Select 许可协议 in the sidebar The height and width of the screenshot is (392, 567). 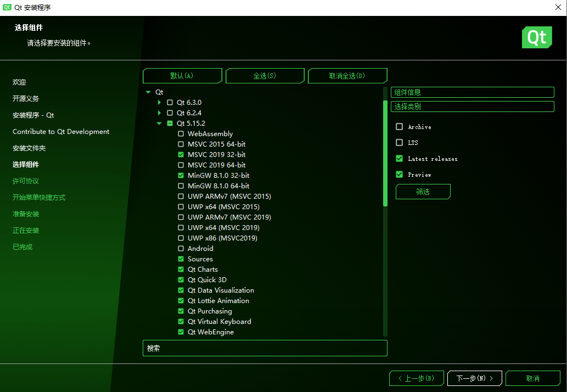(x=25, y=181)
